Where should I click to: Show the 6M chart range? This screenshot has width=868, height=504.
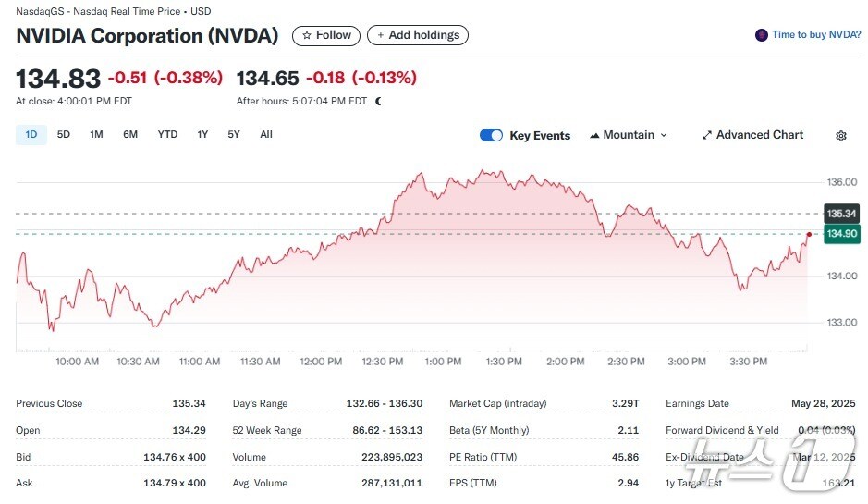[130, 135]
